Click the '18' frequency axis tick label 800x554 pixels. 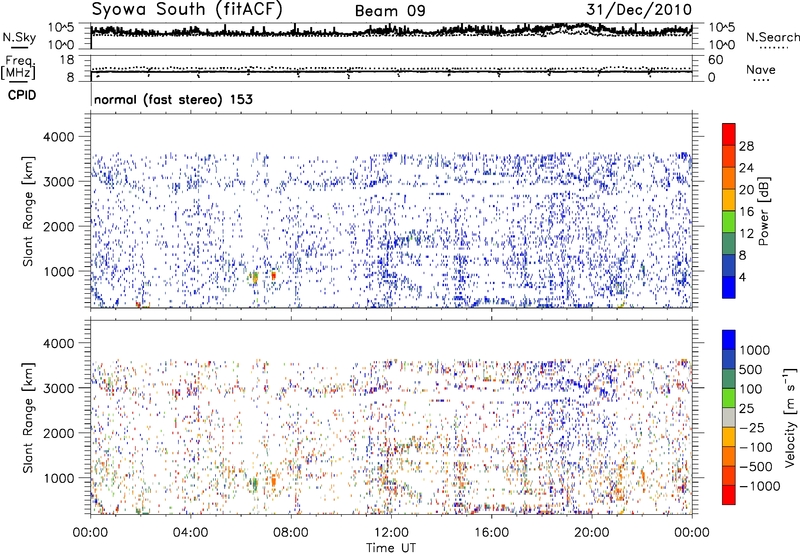point(67,60)
